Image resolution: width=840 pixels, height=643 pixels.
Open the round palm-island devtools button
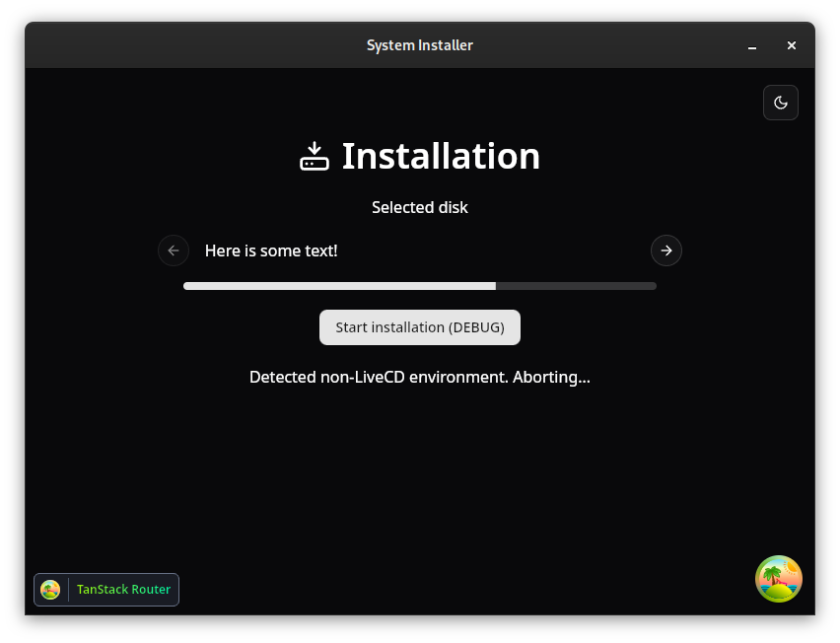tap(779, 579)
